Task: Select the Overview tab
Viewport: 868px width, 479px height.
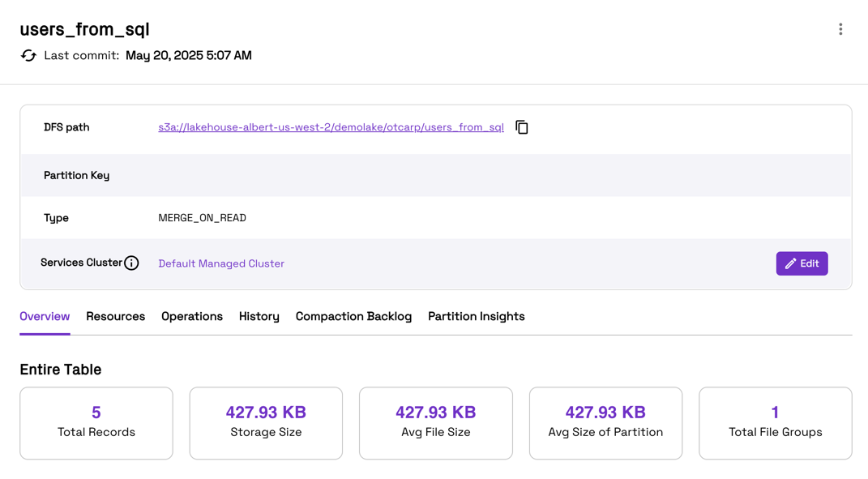Action: [45, 316]
